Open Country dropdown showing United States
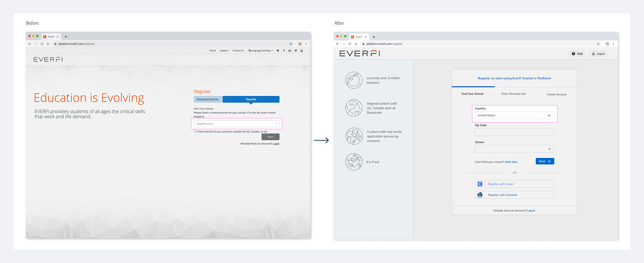Screen dimensions: 644x263 [514, 115]
